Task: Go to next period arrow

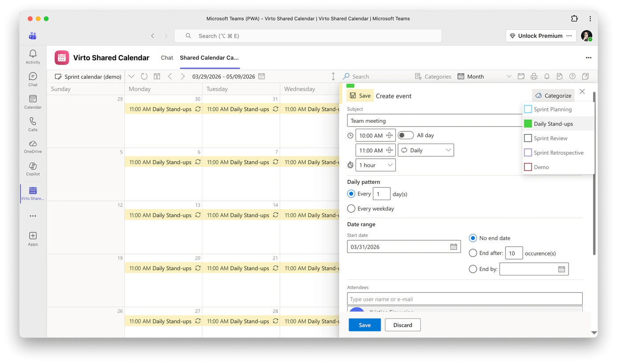Action: coord(182,76)
